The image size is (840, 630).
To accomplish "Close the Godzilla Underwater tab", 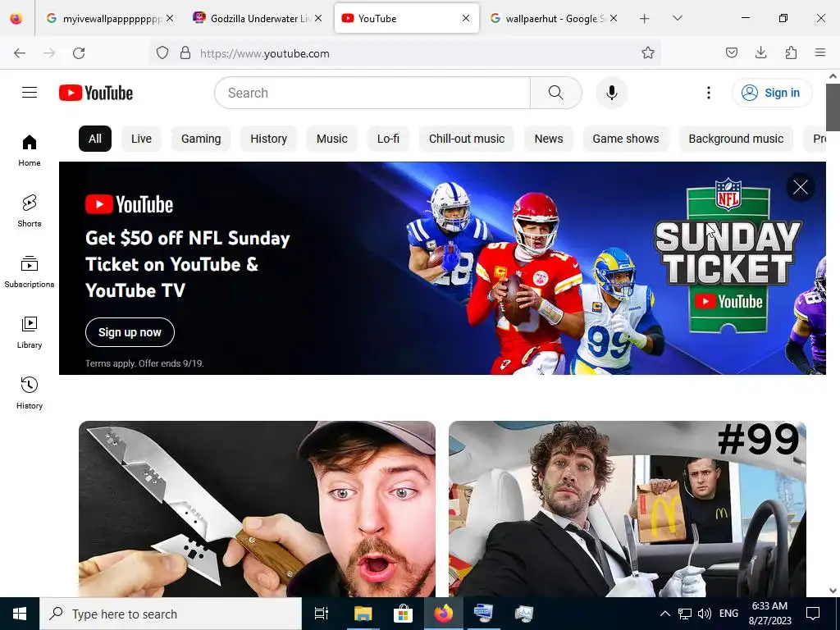I will (x=318, y=18).
